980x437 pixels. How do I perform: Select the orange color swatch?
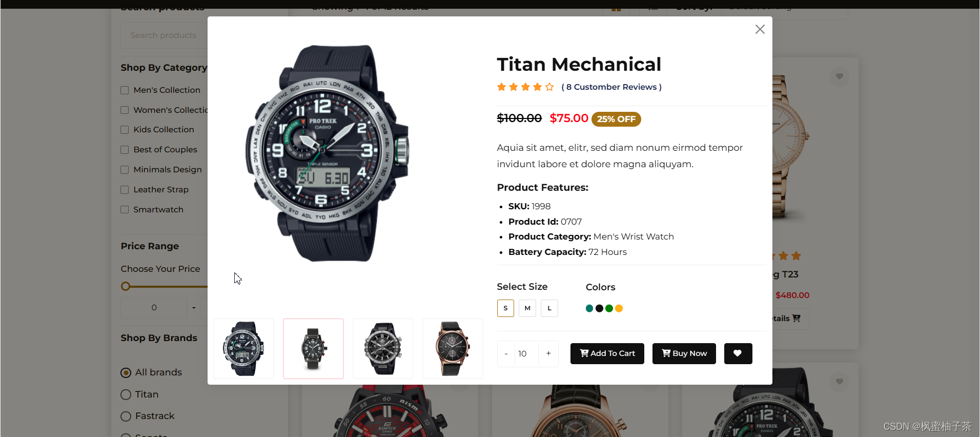(x=619, y=308)
